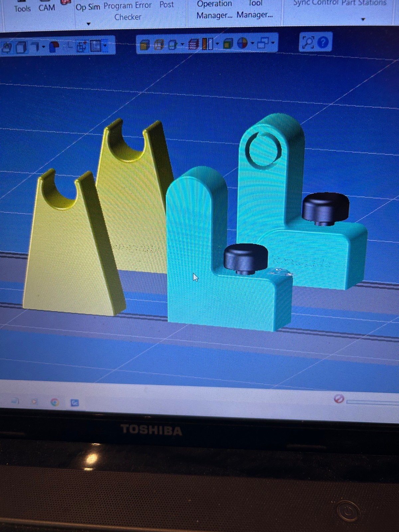This screenshot has width=399, height=532.
Task: Open the CAM ribbon group
Action: pyautogui.click(x=47, y=7)
